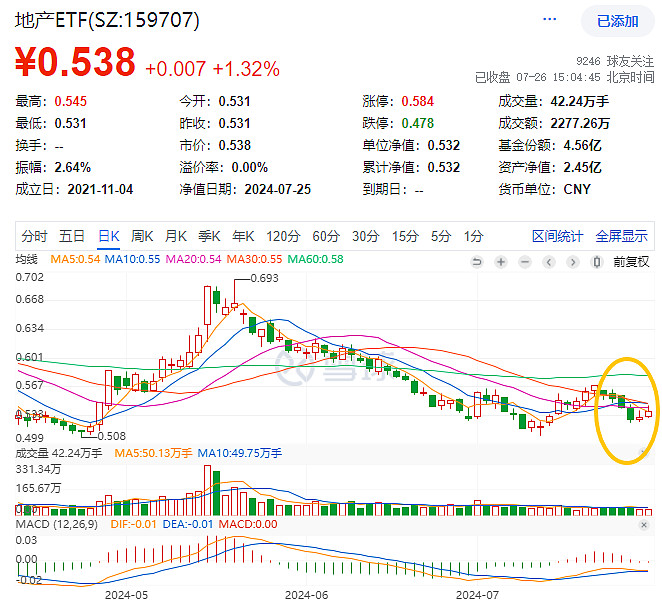Select the 15分 interval tab
Screen dimensions: 662x604
[405, 236]
